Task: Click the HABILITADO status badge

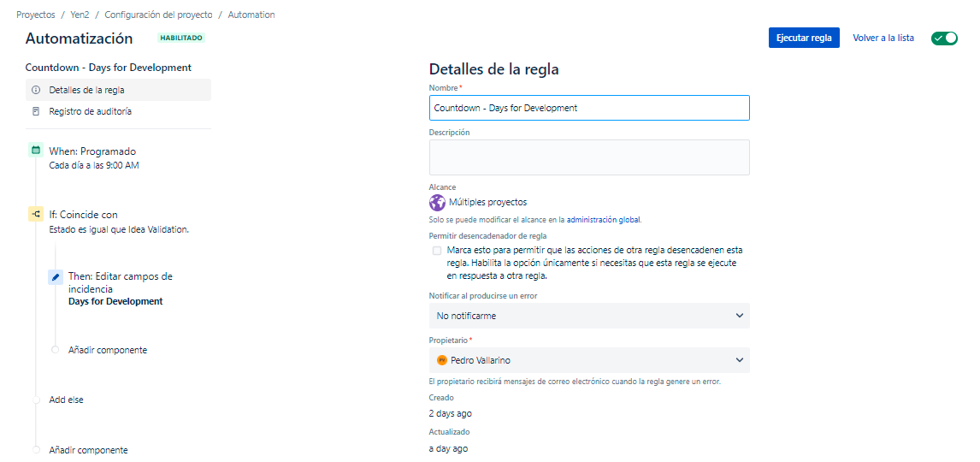Action: point(181,38)
